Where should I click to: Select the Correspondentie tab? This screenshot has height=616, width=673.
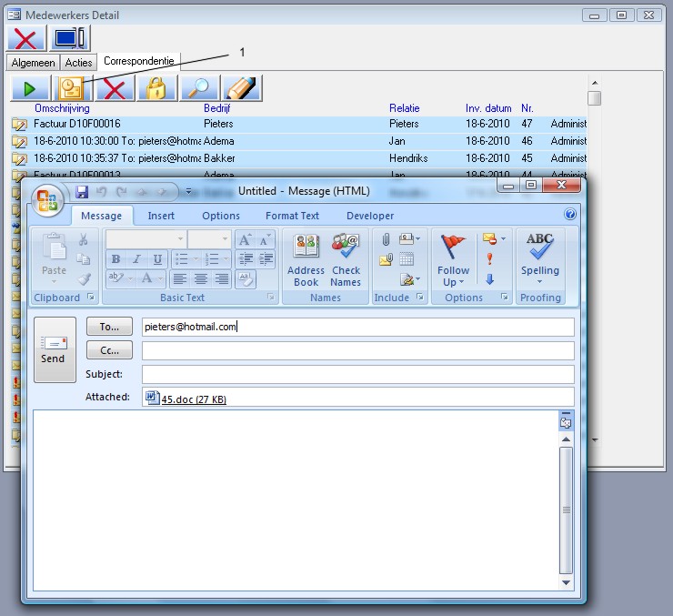point(138,61)
